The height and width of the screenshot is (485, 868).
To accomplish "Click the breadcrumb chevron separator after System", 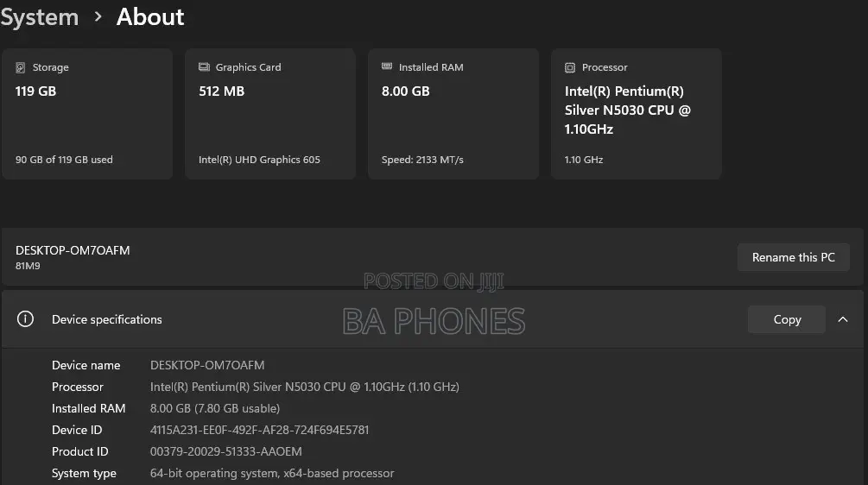I will (x=98, y=17).
